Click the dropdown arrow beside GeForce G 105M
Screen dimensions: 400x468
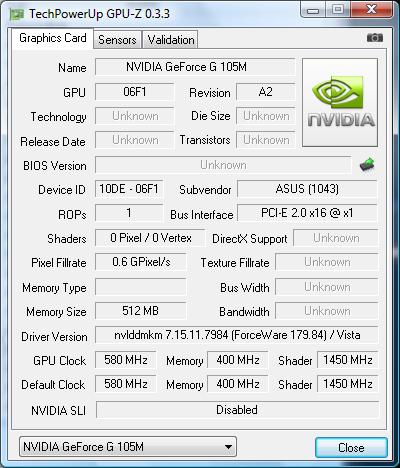coord(228,447)
